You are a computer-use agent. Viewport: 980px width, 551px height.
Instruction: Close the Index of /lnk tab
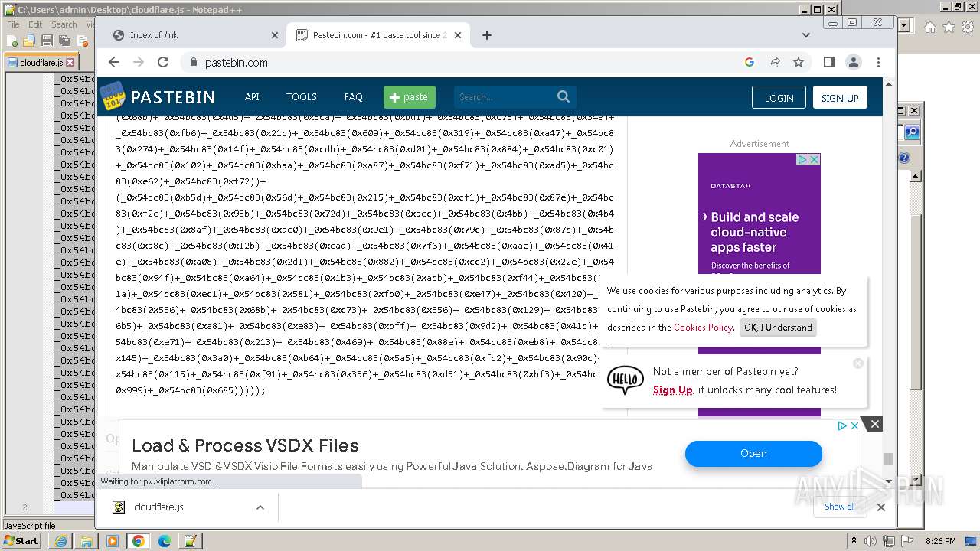point(275,35)
